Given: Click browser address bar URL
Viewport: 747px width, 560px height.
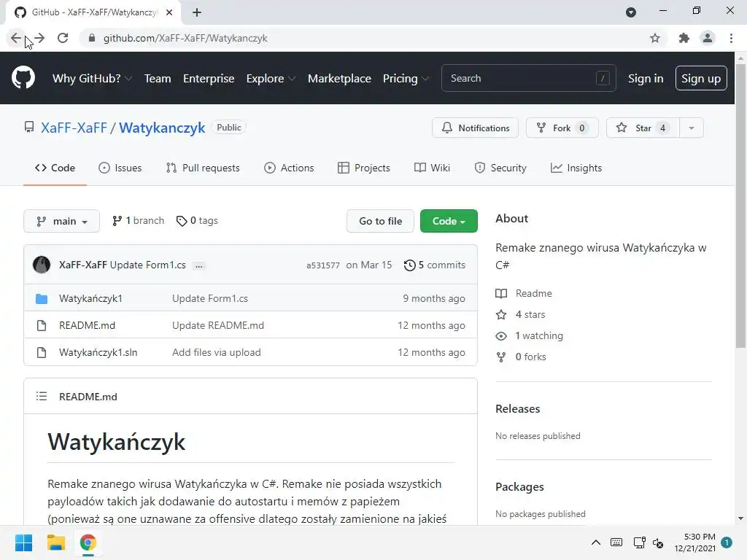Looking at the screenshot, I should click(185, 38).
